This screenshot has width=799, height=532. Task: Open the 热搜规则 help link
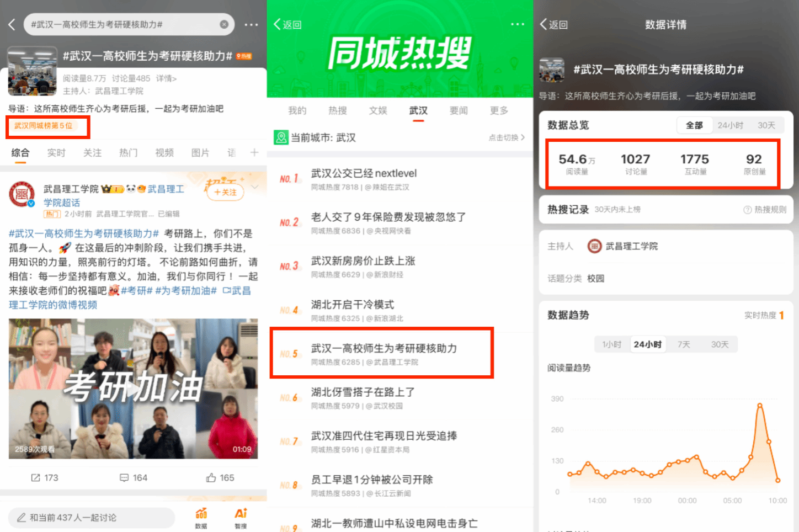click(x=765, y=210)
